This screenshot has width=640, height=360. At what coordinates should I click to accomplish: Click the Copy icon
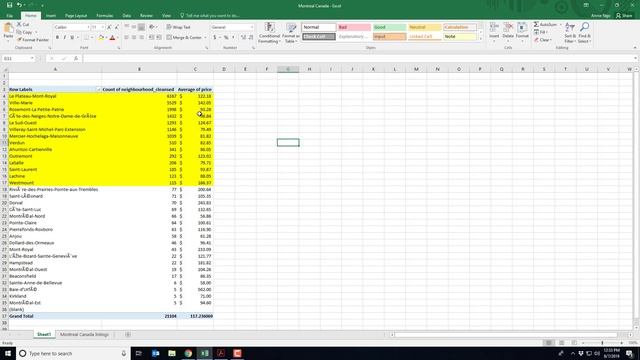tap(19, 32)
